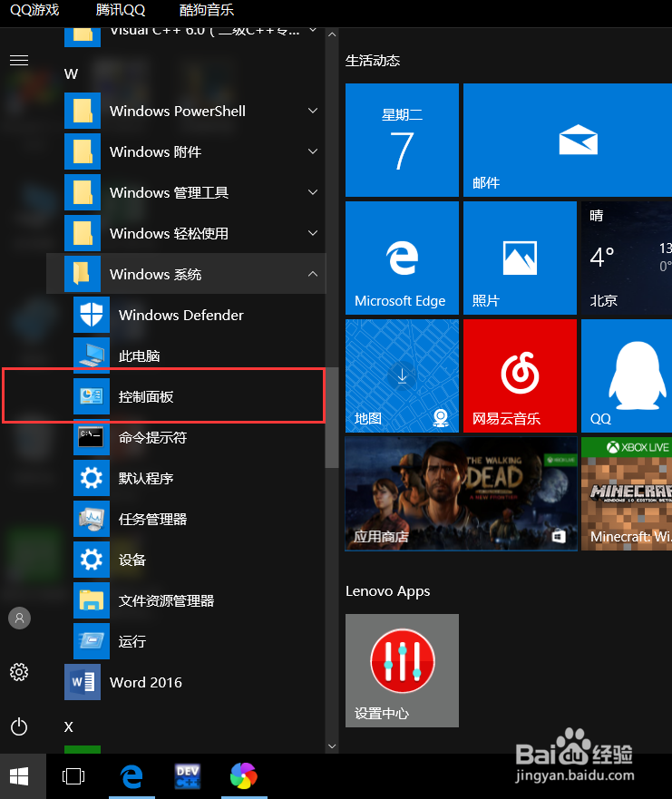Open the calendar tile 星期二 7
Viewport: 672px width, 799px height.
(x=402, y=141)
